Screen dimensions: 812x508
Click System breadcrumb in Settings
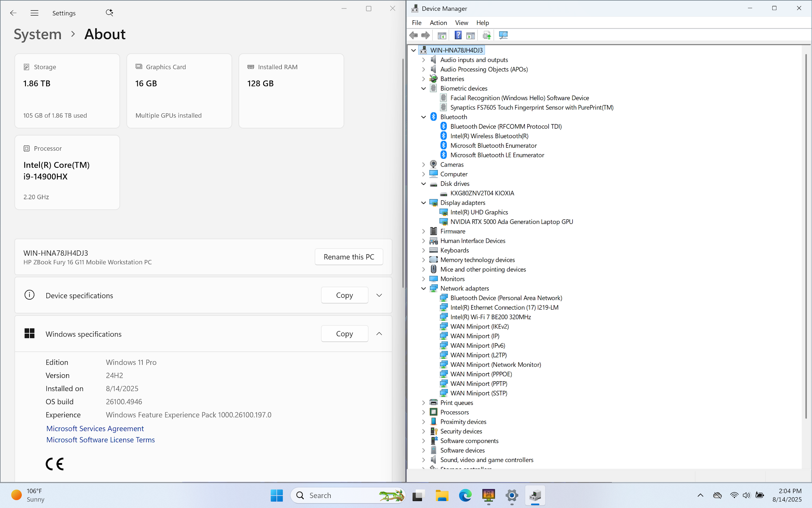38,34
